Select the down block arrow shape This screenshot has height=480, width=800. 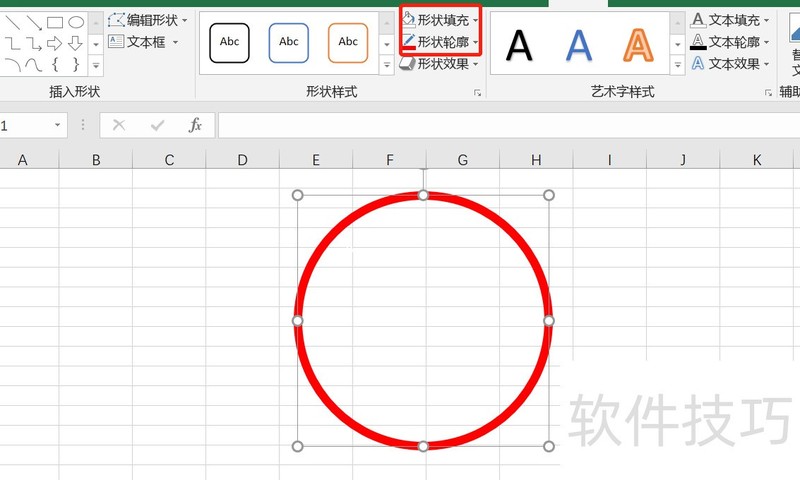coord(76,43)
